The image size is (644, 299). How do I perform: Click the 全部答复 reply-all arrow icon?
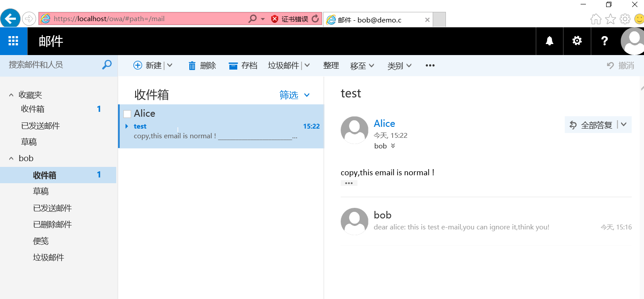coord(573,125)
